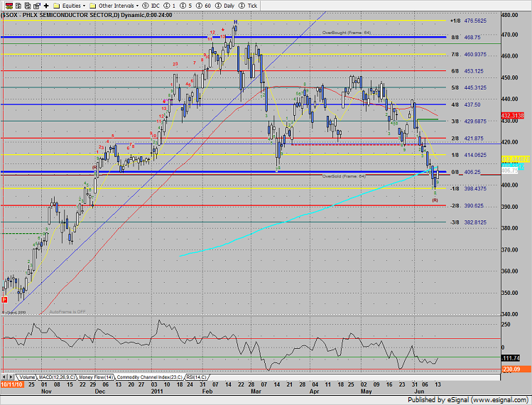Switch to the MACD(12,26,9,C) tab
The height and width of the screenshot is (405, 532).
pos(57,377)
